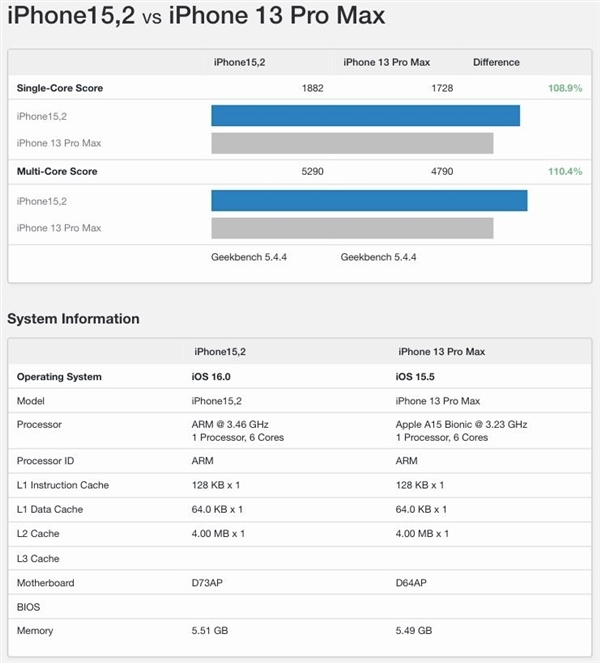Select the Single-Core Score row label
The image size is (600, 663).
coord(60,88)
